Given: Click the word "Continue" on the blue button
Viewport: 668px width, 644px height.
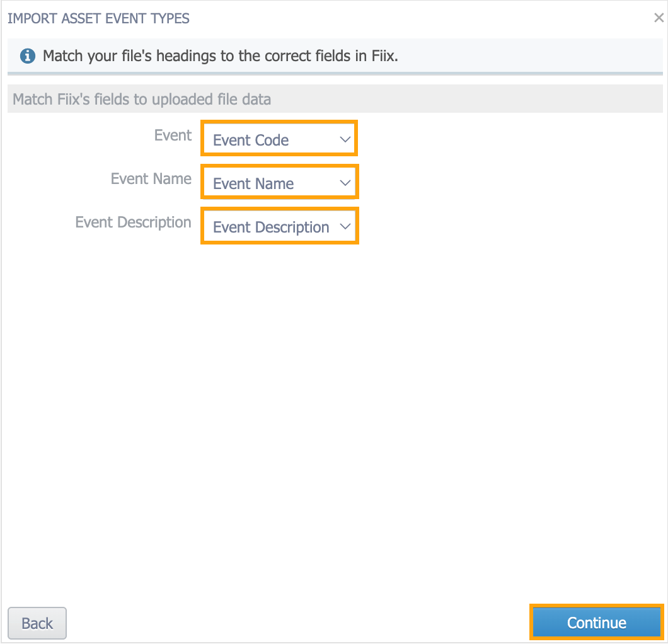Looking at the screenshot, I should pyautogui.click(x=596, y=623).
